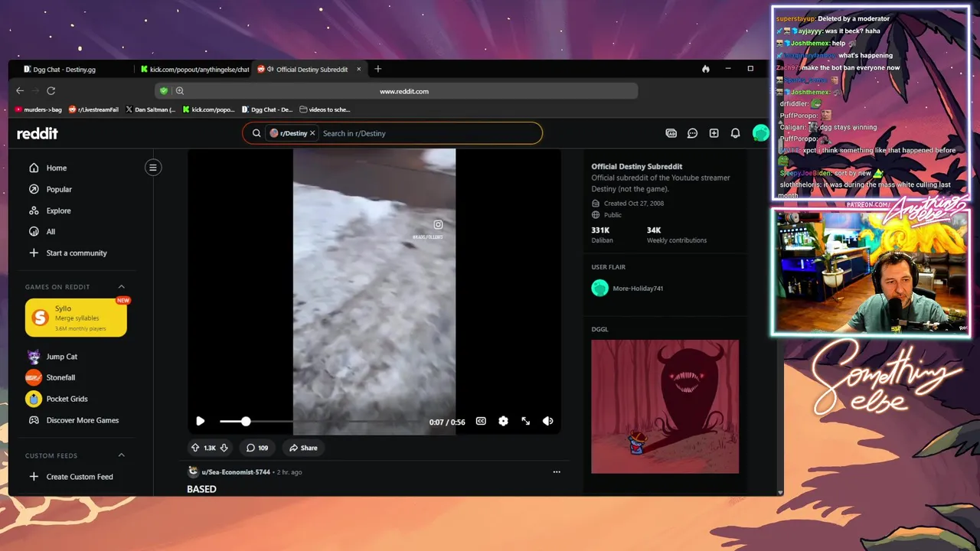Viewport: 980px width, 551px height.
Task: Click the Share button
Action: click(x=303, y=448)
